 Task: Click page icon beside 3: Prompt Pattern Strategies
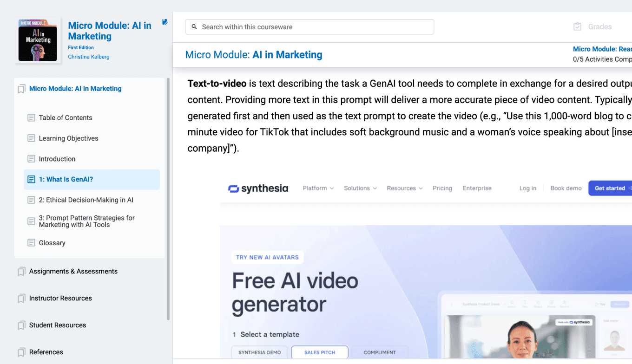coord(31,221)
